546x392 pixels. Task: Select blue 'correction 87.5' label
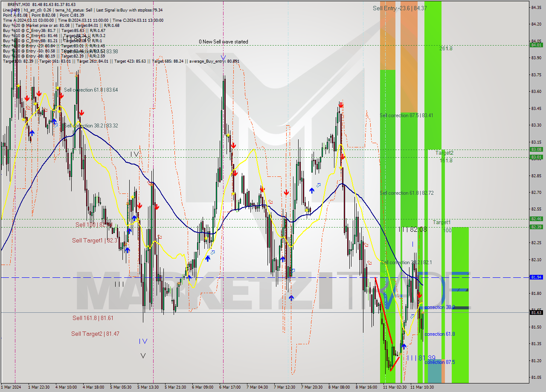(x=440, y=362)
